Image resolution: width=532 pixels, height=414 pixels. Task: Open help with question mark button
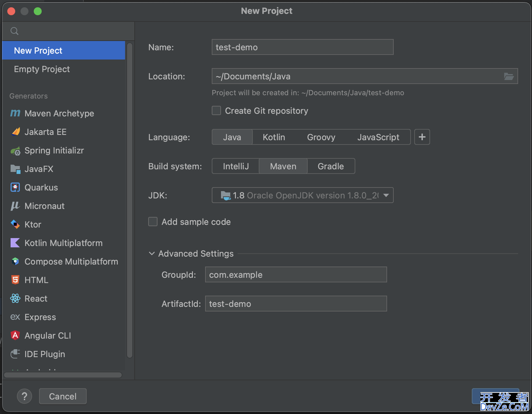tap(24, 396)
